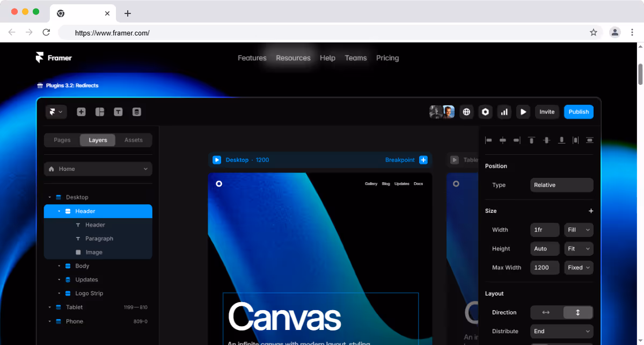Align selection to vertical center
The height and width of the screenshot is (345, 644).
click(x=546, y=140)
